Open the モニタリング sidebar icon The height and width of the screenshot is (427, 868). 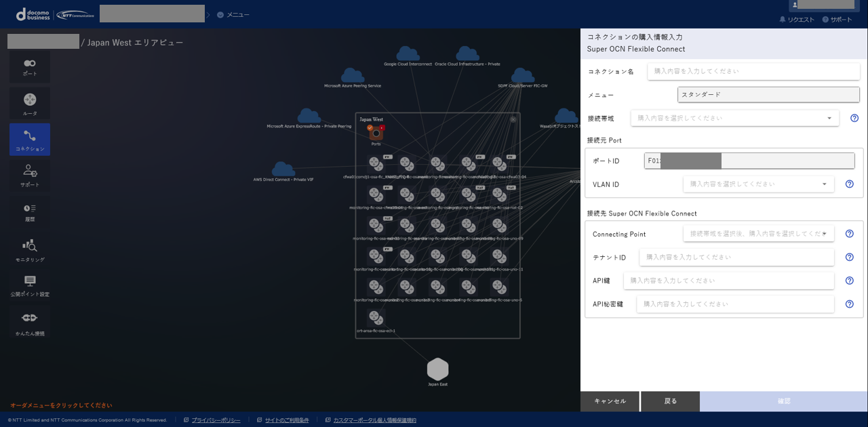30,249
